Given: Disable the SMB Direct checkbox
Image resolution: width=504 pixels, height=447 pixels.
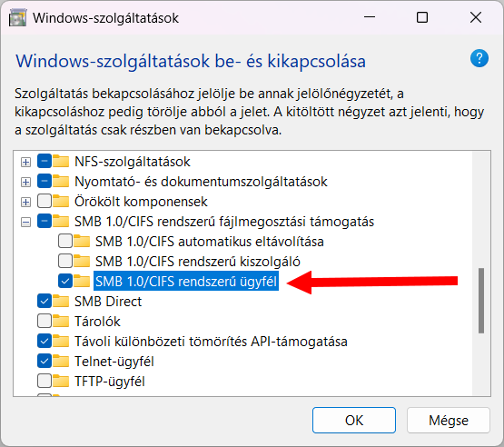Looking at the screenshot, I should (x=44, y=302).
